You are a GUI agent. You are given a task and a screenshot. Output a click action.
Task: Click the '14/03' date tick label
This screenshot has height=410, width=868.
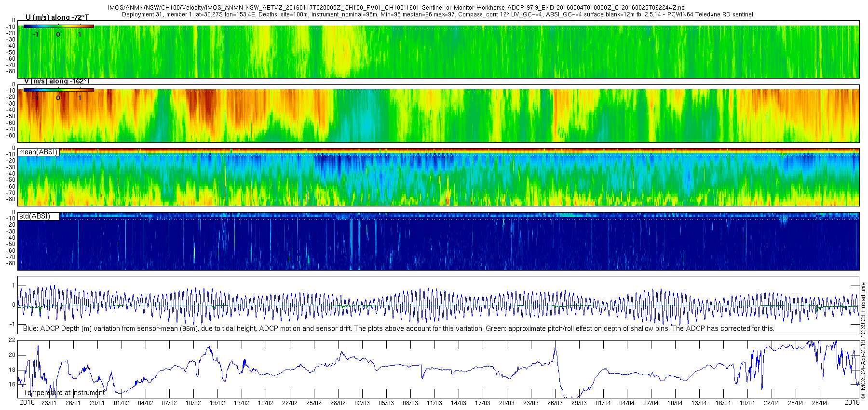click(x=459, y=403)
